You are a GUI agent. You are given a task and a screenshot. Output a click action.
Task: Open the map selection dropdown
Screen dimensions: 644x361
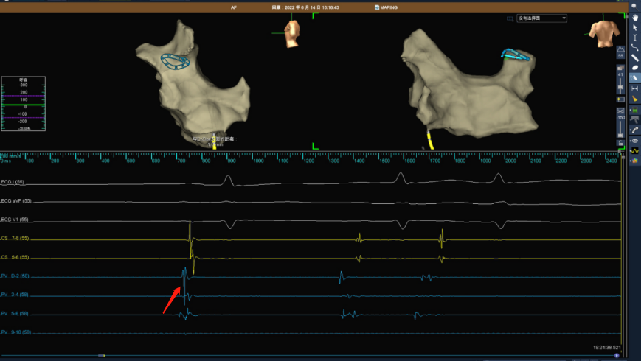pyautogui.click(x=541, y=18)
